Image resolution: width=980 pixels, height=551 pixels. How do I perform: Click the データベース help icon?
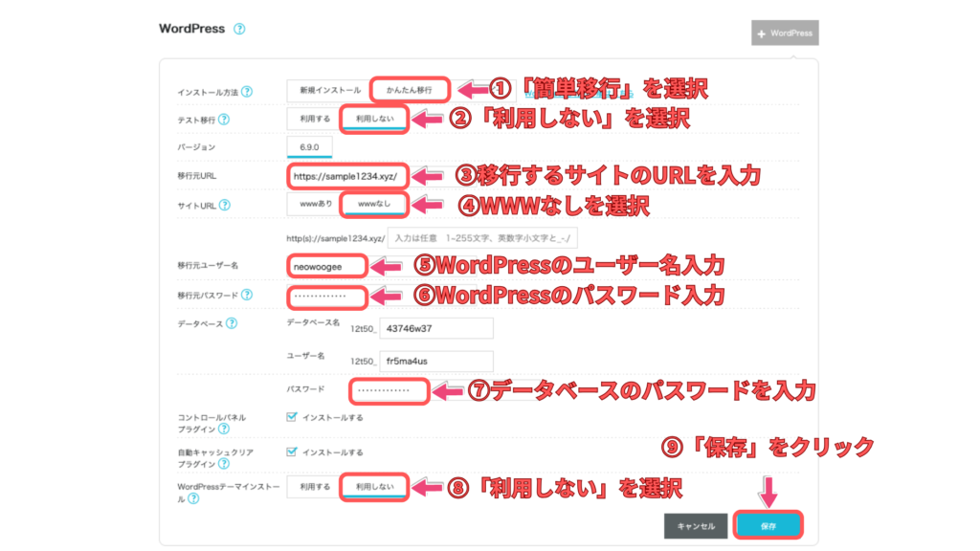[x=231, y=323]
